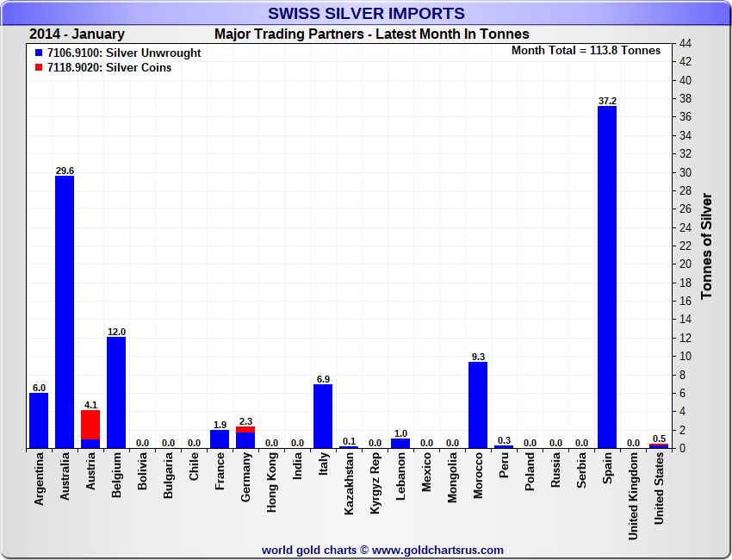Viewport: 732px width, 560px height.
Task: Click the red Silver Coins legend swatch
Action: pyautogui.click(x=37, y=68)
